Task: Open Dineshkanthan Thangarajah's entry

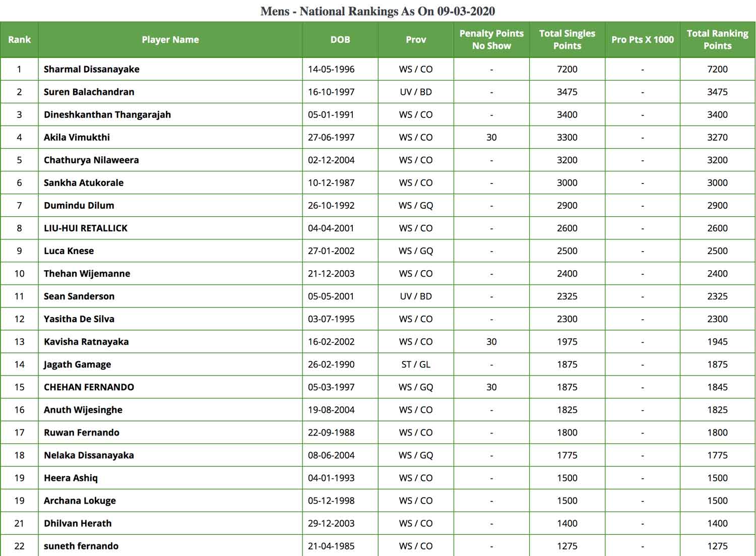Action: (107, 114)
